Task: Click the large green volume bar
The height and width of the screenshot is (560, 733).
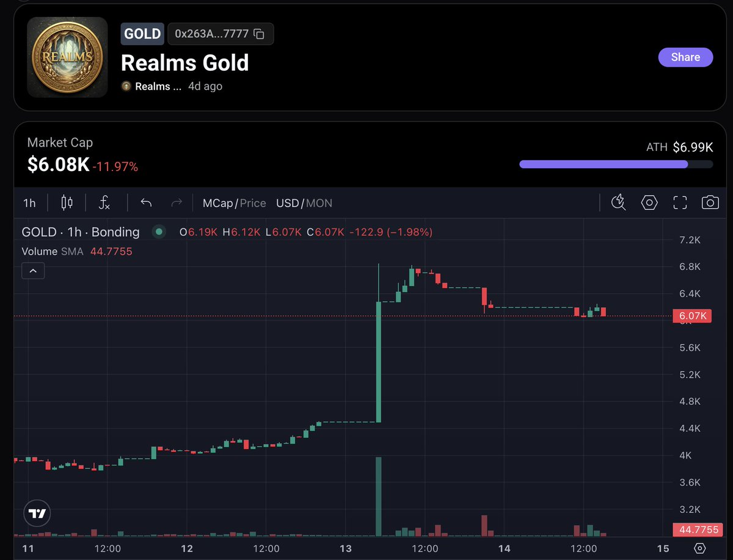Action: 379,496
